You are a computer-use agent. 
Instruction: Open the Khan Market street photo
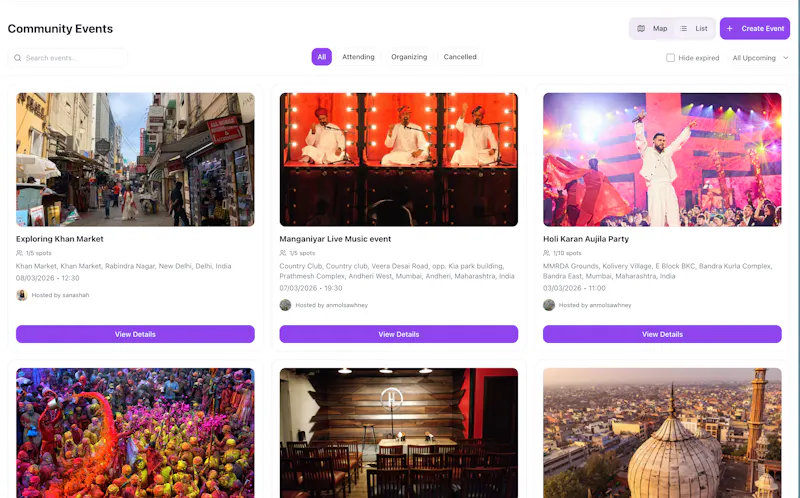[135, 159]
